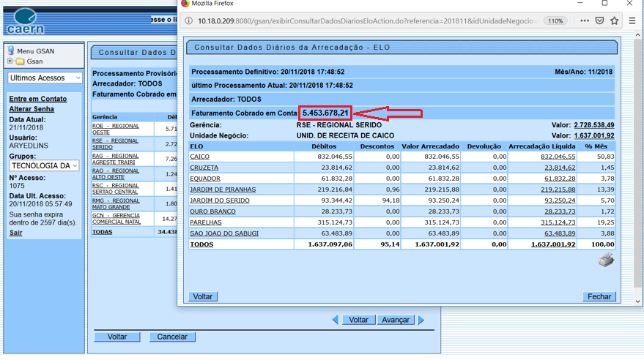Click the site information icon in address bar

189,20
